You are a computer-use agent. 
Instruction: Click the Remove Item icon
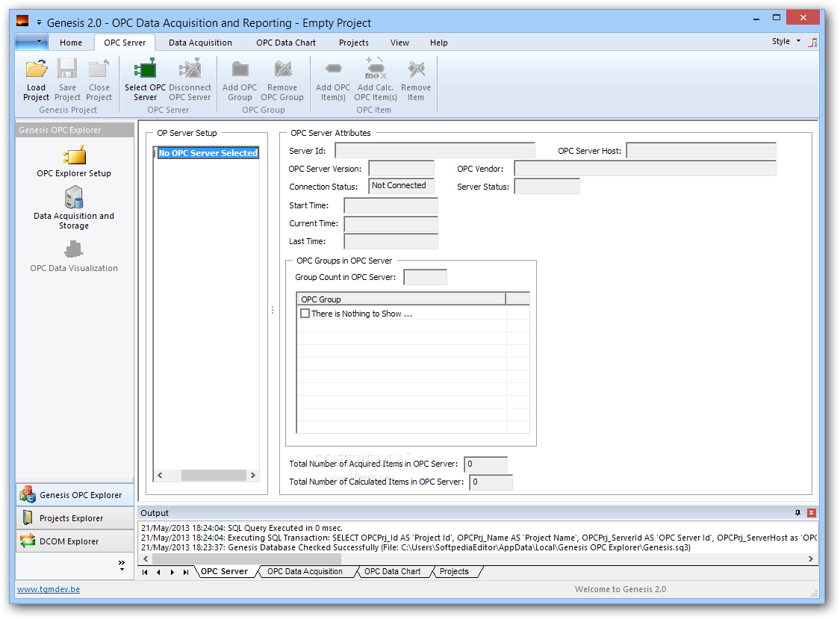(416, 69)
